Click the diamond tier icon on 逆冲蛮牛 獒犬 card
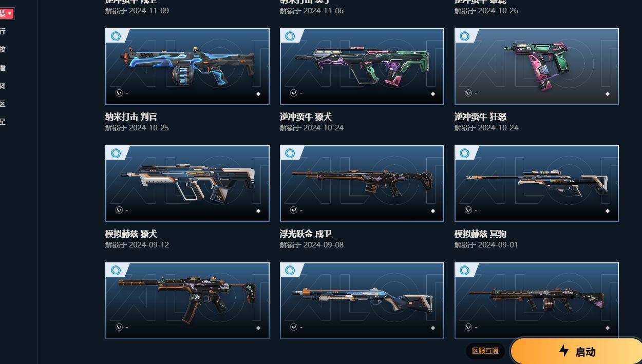 click(x=433, y=94)
